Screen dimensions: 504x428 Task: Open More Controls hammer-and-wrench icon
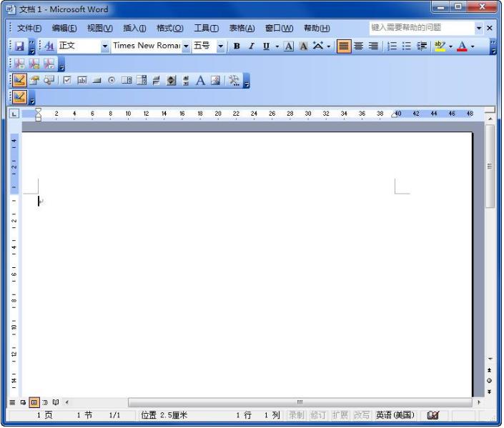coord(234,80)
